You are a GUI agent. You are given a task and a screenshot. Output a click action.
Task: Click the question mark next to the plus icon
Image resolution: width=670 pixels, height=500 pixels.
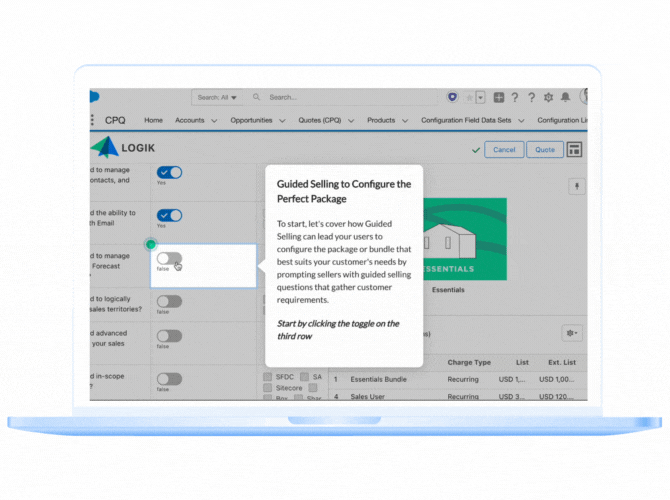[515, 97]
